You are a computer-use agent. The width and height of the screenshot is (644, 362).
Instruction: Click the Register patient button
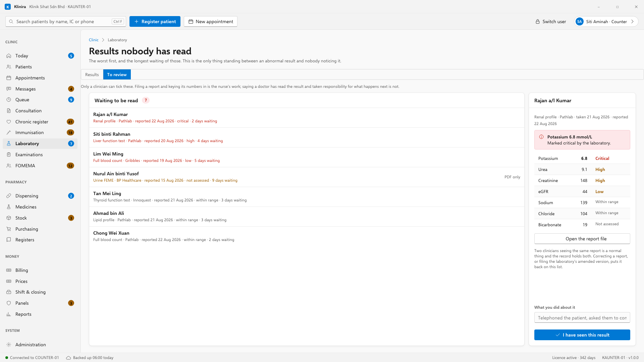click(x=155, y=21)
